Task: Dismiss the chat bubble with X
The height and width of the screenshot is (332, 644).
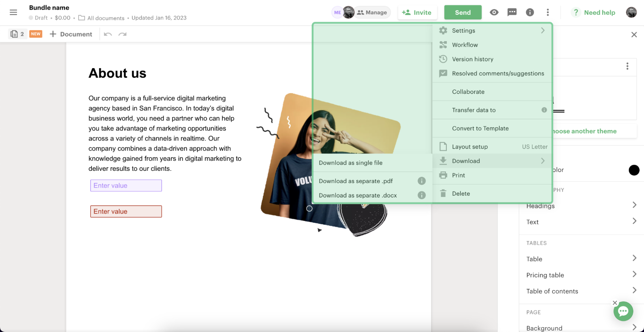Action: click(x=615, y=303)
